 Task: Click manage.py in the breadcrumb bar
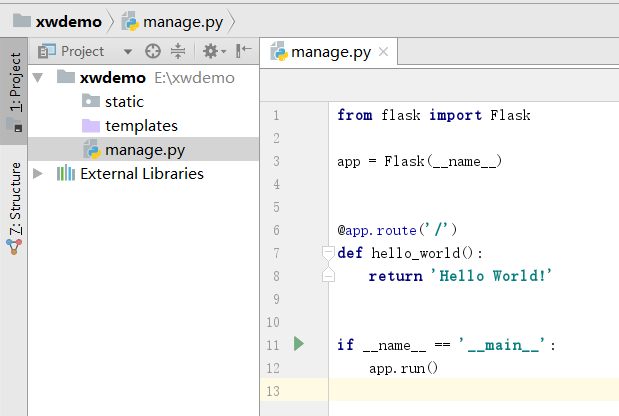(x=183, y=20)
